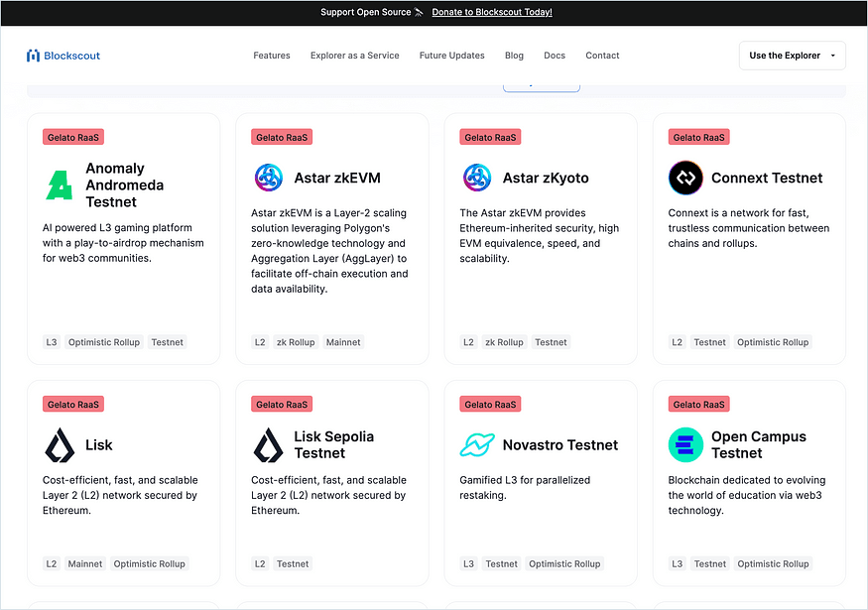Click L3 tag on Anomaly Andromeda card
Screen dimensions: 868x610
coord(52,342)
